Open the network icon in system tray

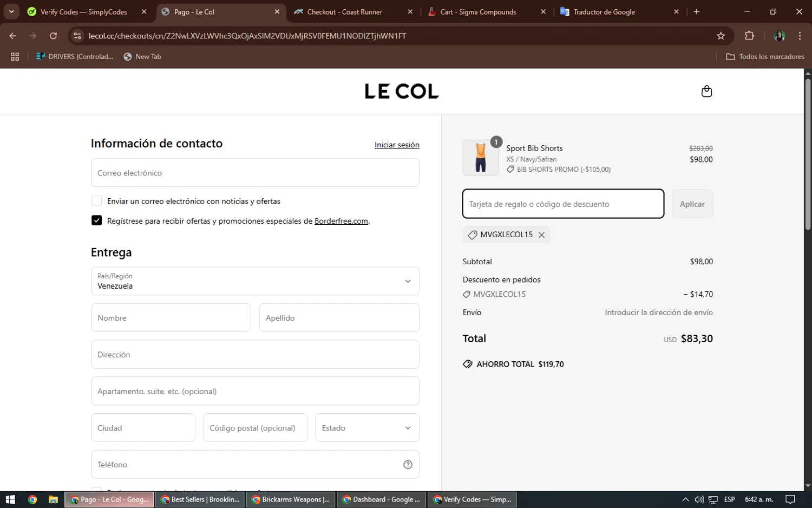713,499
